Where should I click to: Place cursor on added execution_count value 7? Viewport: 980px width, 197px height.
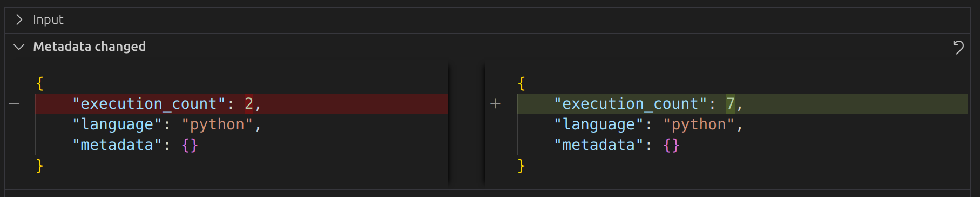pos(731,104)
